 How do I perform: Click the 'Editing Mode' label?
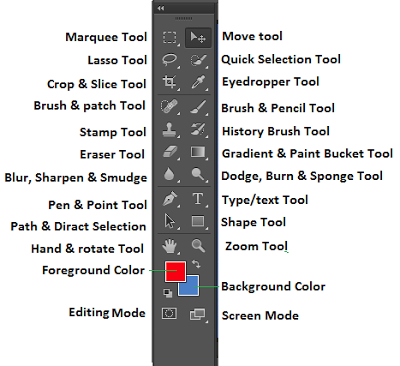point(107,313)
